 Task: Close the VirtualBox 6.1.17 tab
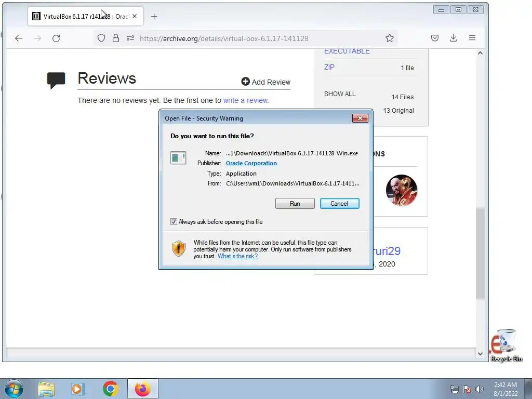pos(135,16)
